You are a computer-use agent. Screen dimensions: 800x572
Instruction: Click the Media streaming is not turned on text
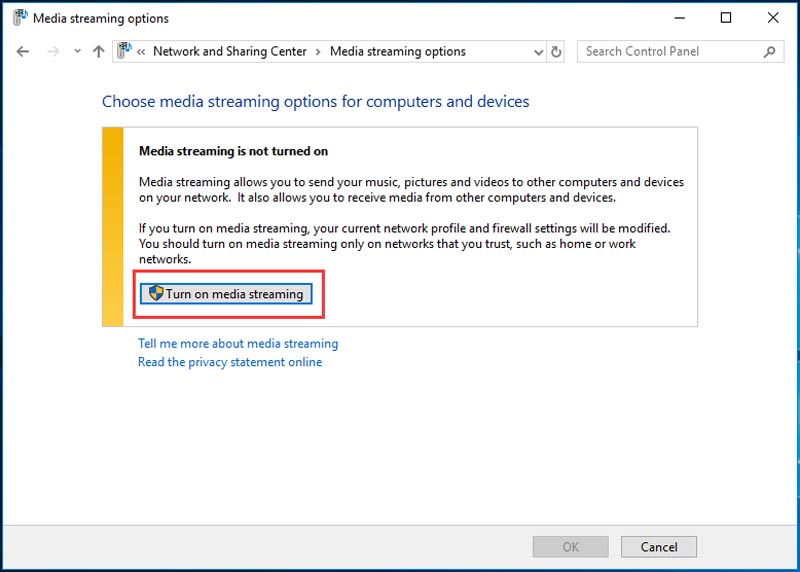click(233, 151)
